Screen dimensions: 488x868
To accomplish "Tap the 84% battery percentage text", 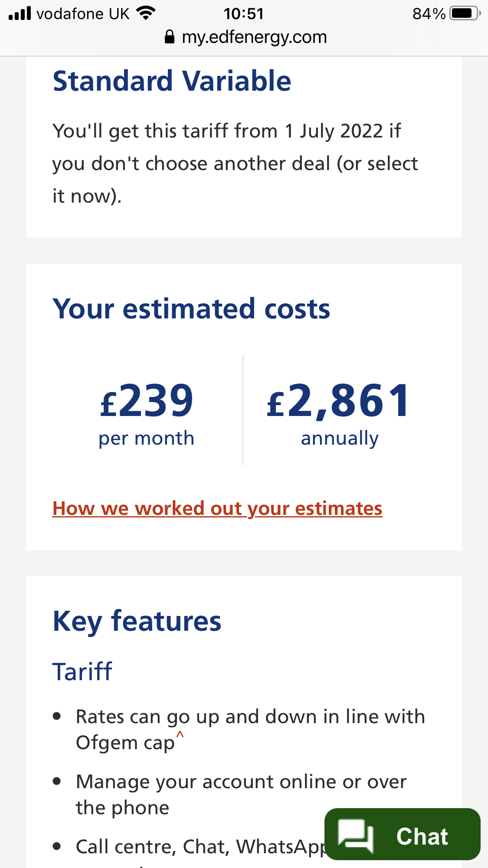I will point(429,14).
